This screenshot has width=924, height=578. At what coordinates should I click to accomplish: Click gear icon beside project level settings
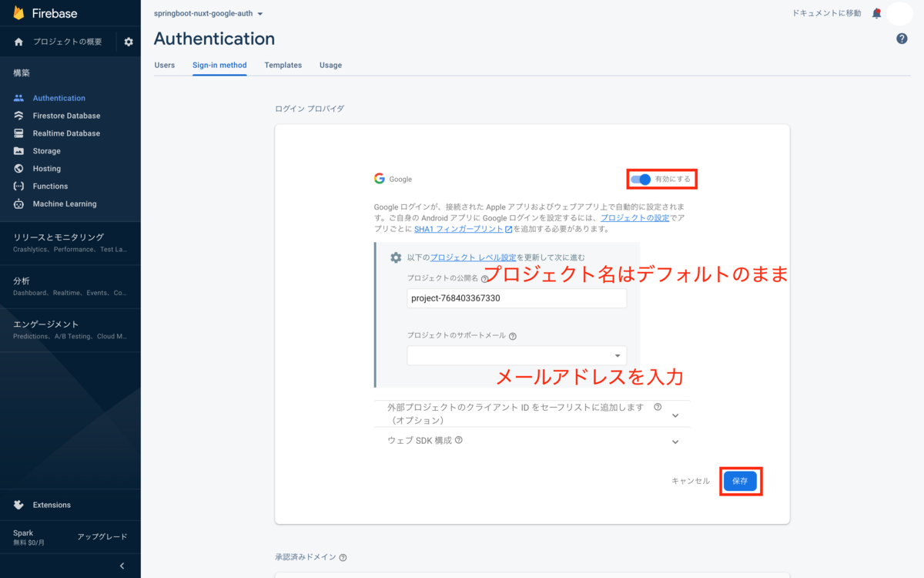point(396,257)
